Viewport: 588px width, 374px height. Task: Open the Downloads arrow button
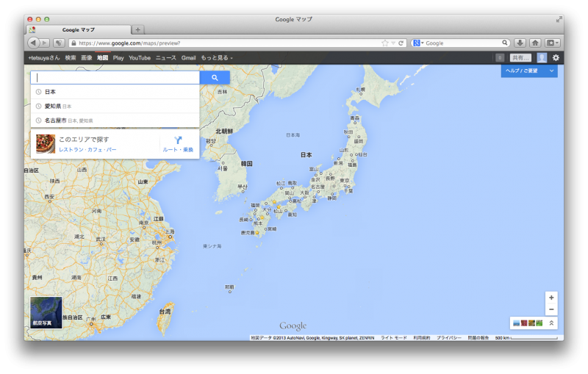[x=520, y=43]
